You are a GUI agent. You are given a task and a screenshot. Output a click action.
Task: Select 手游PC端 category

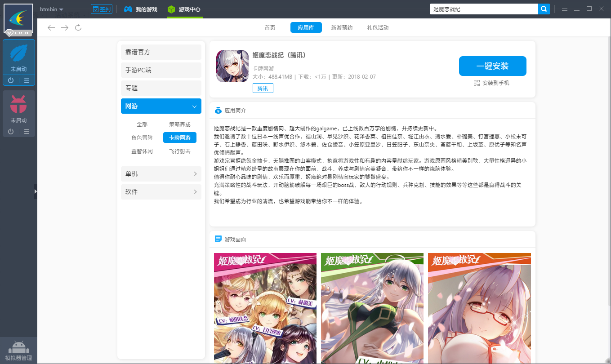tap(161, 70)
